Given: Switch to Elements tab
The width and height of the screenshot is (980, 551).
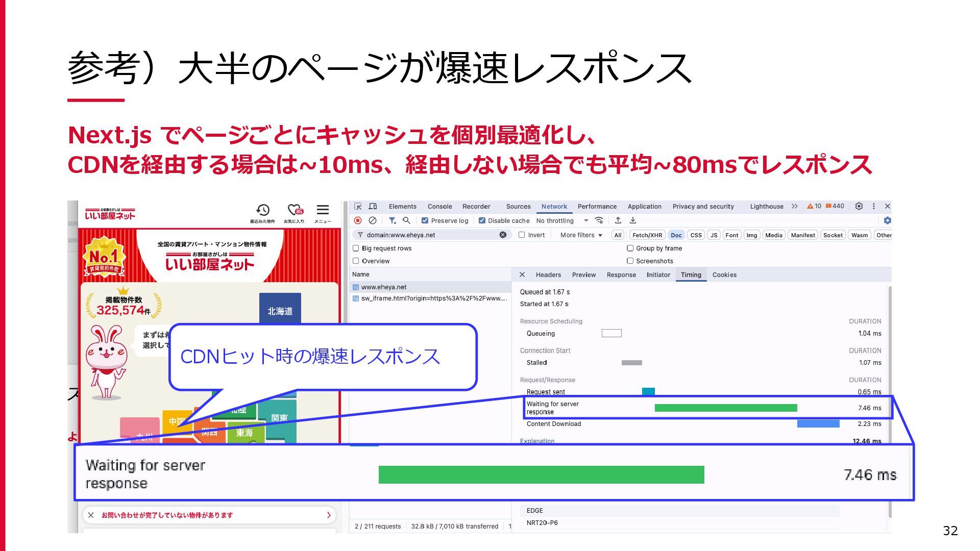Looking at the screenshot, I should [x=402, y=206].
